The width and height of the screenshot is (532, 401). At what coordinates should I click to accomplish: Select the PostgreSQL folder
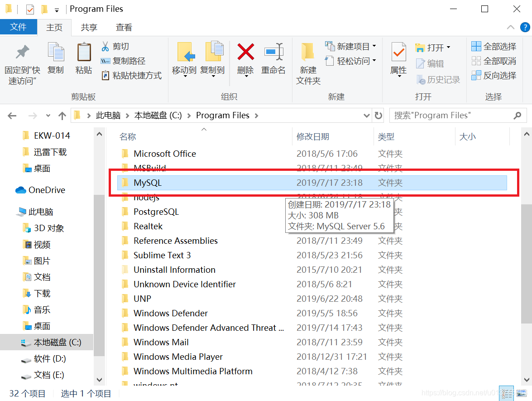[x=156, y=212]
